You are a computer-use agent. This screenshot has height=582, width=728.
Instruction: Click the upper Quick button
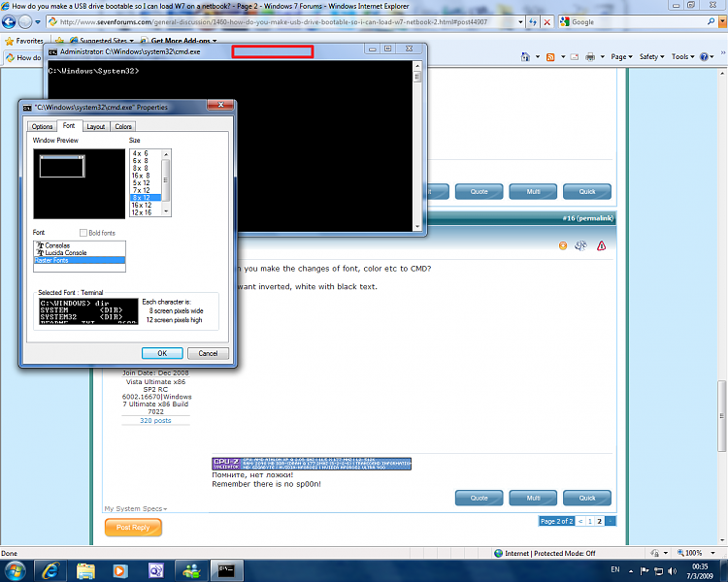click(587, 191)
